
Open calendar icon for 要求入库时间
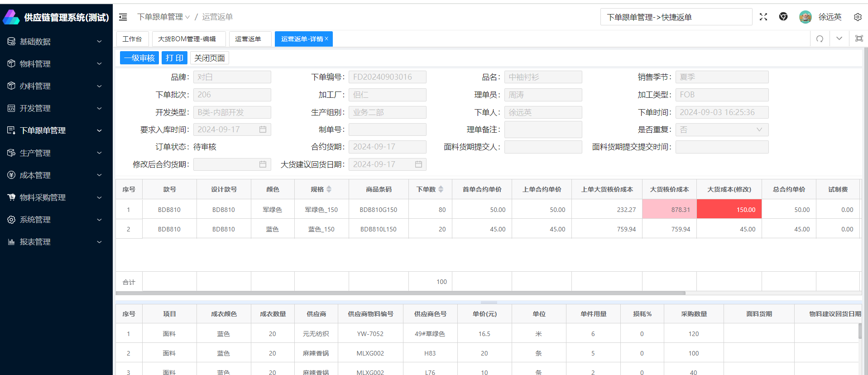(x=263, y=130)
